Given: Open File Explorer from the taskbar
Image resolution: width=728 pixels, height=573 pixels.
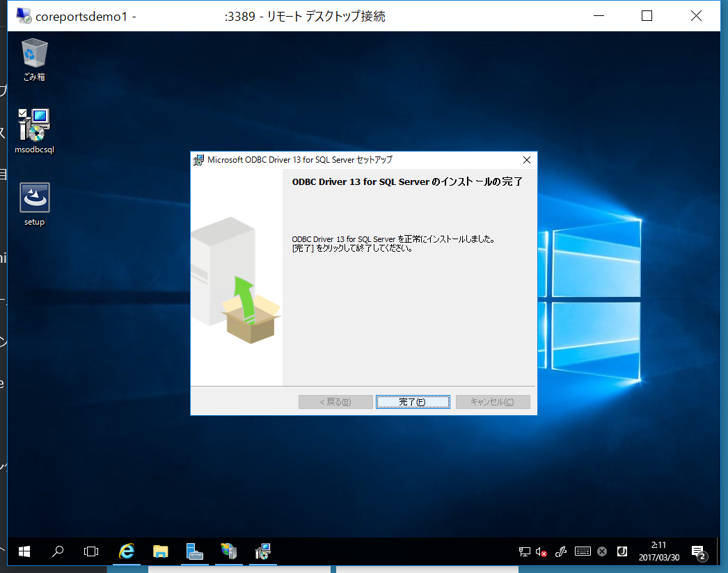Looking at the screenshot, I should pyautogui.click(x=160, y=551).
